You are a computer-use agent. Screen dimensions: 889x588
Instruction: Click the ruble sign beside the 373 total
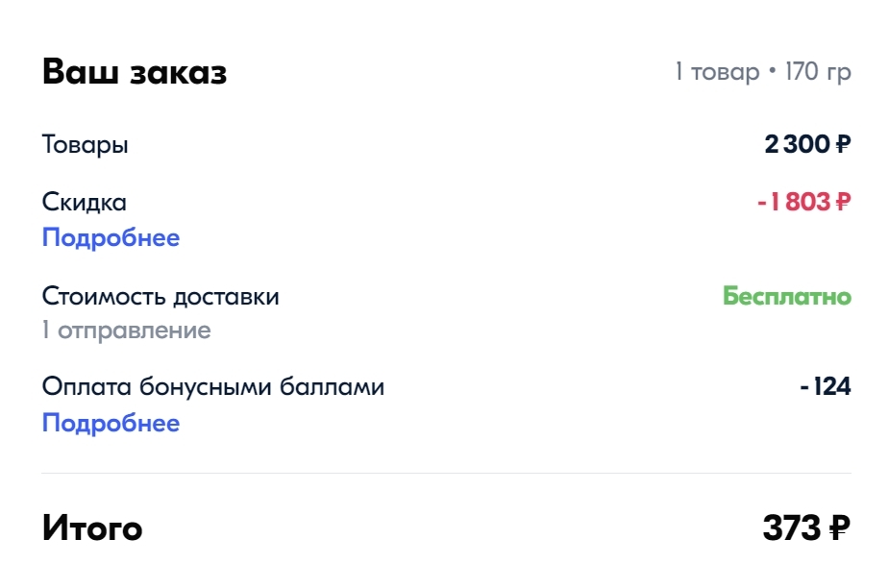838,528
